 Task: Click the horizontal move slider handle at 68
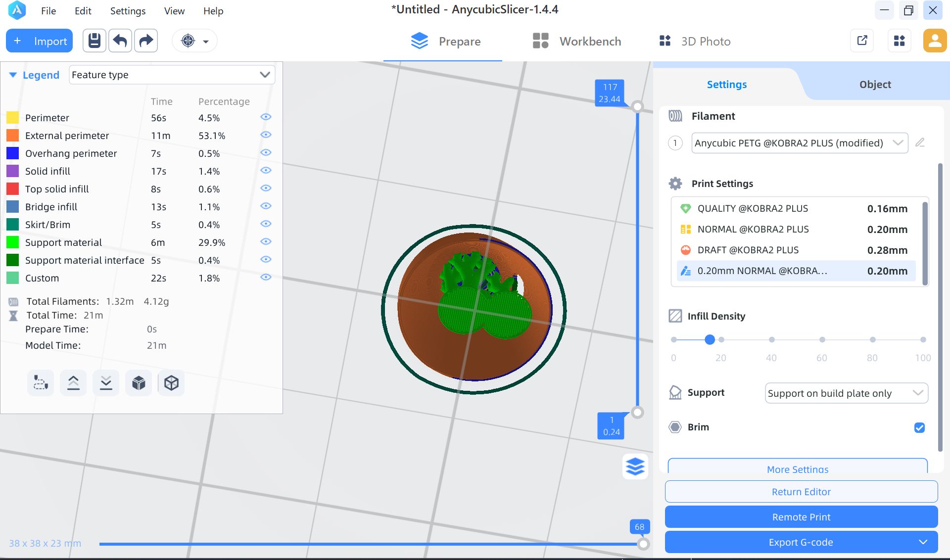coord(643,544)
